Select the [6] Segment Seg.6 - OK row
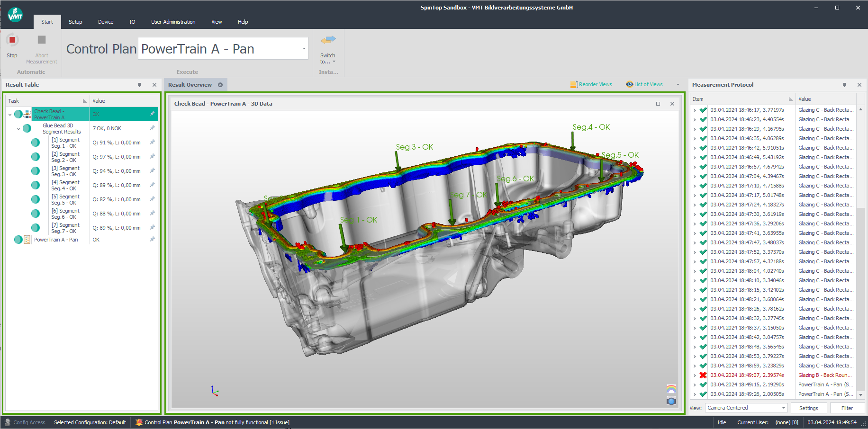The image size is (868, 429). pyautogui.click(x=81, y=214)
